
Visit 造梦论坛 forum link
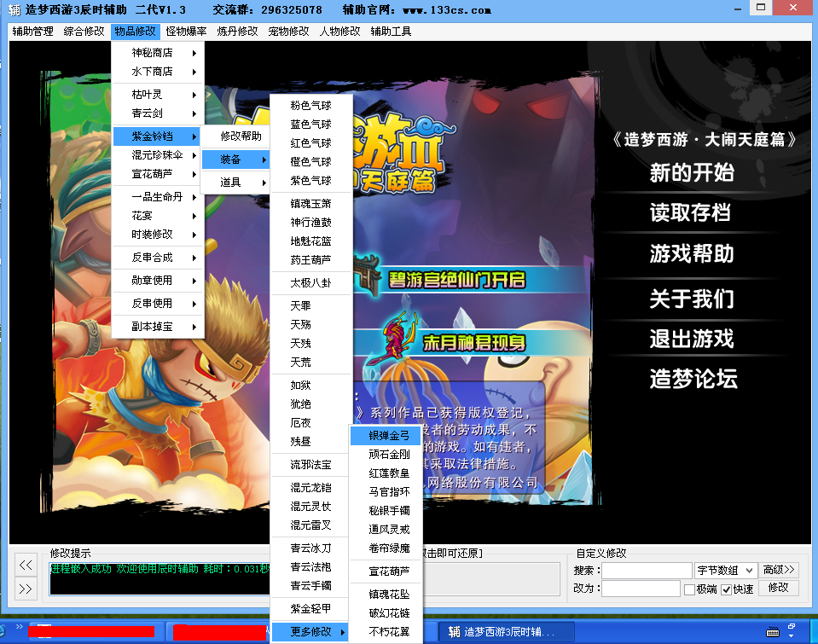693,380
